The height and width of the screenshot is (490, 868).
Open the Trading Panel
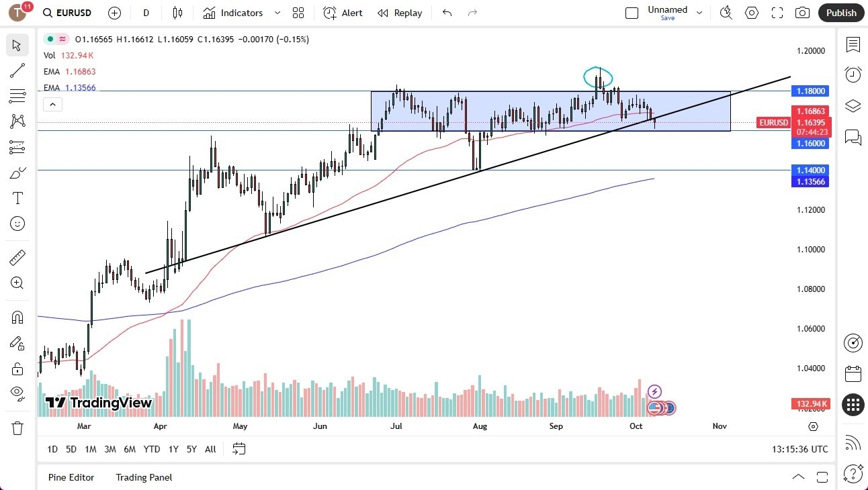coord(143,477)
